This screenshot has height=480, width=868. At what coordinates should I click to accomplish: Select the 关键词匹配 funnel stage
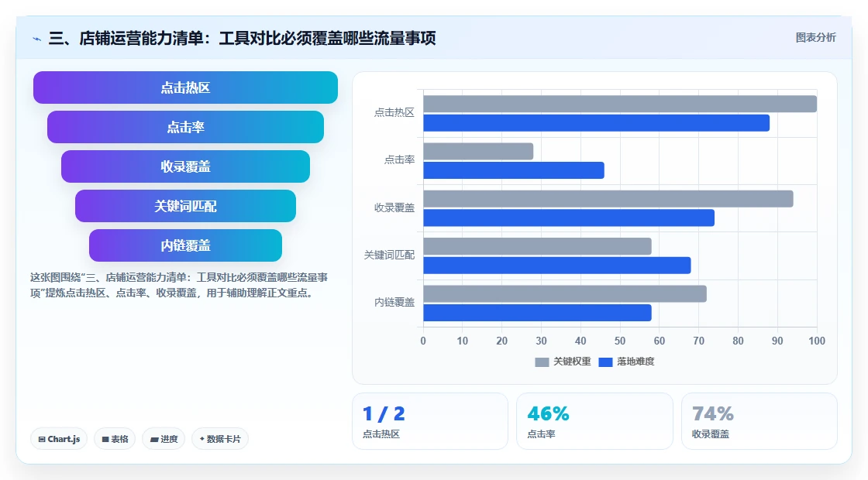click(185, 206)
